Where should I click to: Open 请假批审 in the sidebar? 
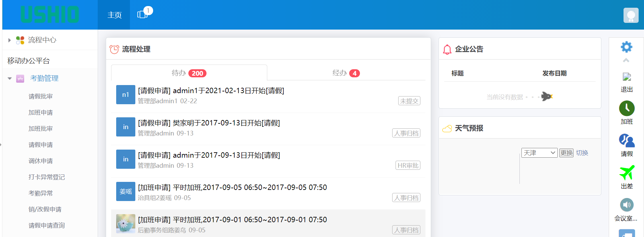[41, 96]
